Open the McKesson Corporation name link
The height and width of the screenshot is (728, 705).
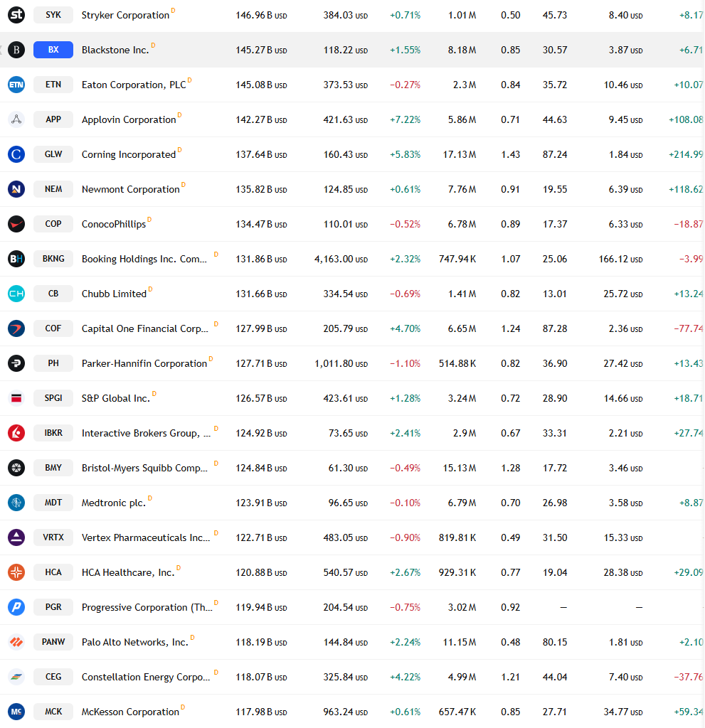coord(131,712)
